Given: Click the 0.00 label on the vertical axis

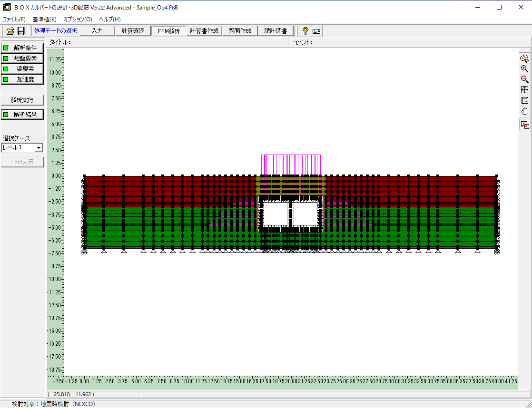Looking at the screenshot, I should click(55, 175).
